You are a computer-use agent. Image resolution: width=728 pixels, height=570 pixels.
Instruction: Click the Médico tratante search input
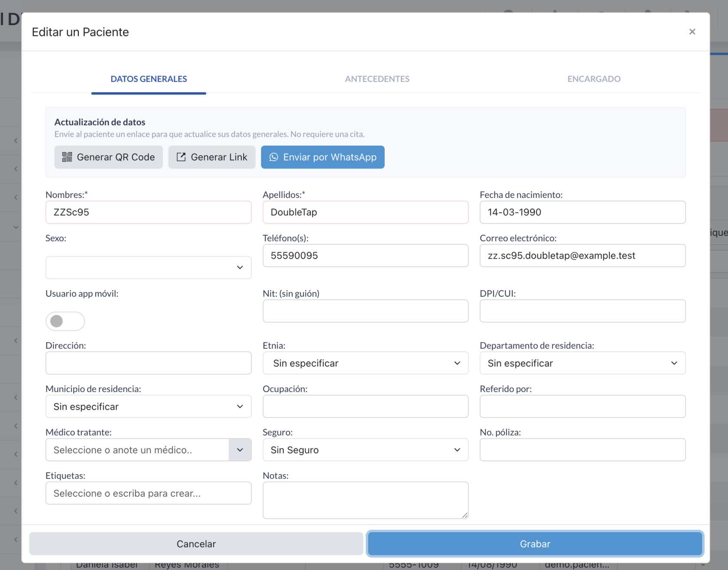[137, 450]
